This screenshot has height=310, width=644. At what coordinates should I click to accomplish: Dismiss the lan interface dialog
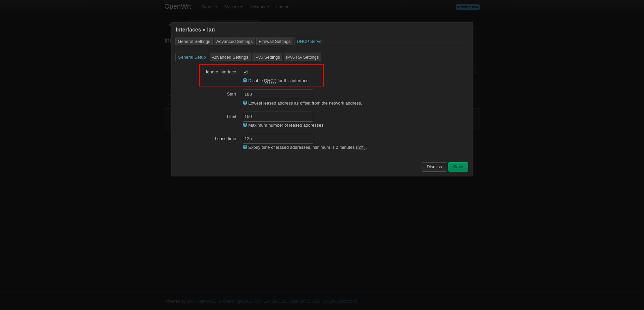click(434, 167)
